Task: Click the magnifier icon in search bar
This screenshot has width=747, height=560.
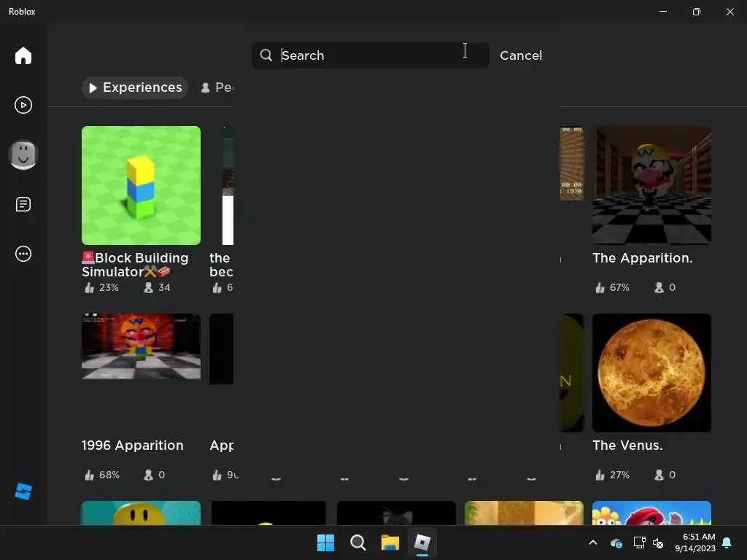Action: [x=266, y=55]
